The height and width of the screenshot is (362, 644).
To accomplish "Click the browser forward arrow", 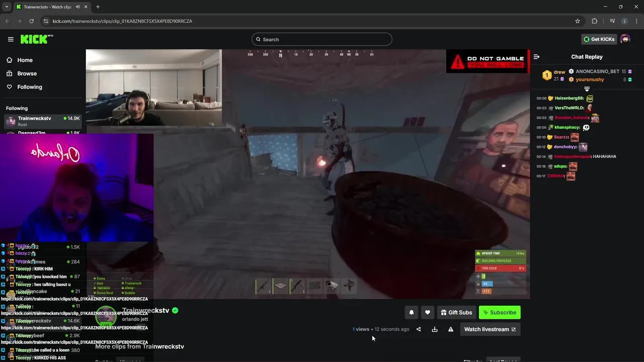I will pos(19,21).
